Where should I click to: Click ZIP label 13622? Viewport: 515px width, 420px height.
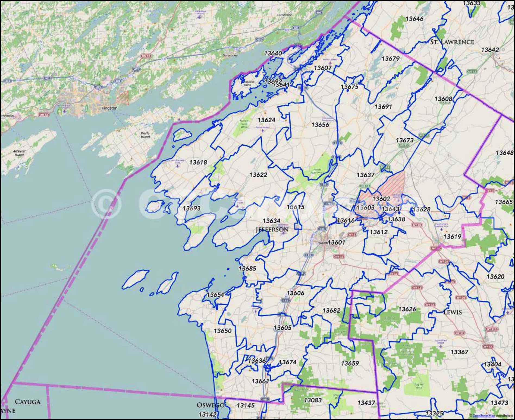coord(258,175)
